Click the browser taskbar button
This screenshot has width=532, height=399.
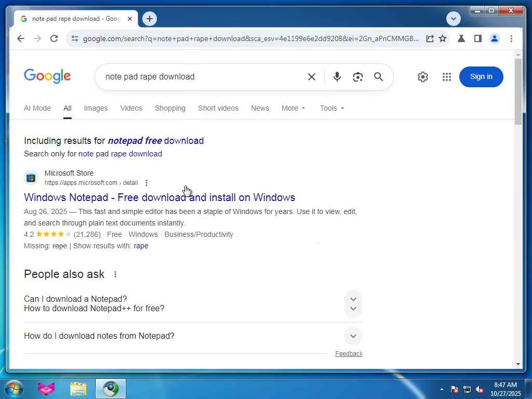[x=111, y=389]
